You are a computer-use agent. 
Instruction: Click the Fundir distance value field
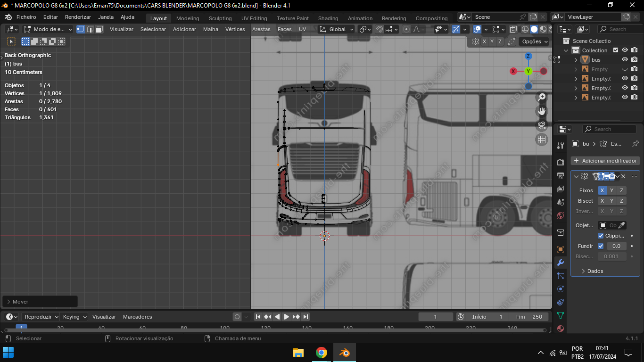pos(616,246)
